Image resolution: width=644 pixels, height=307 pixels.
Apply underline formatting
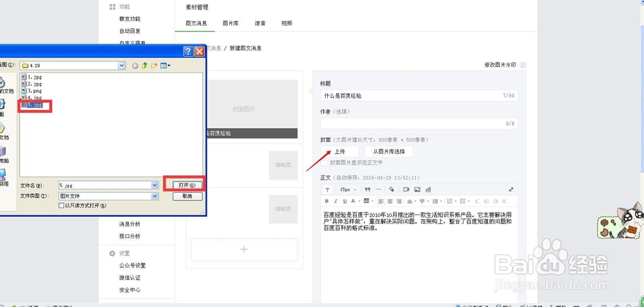tap(345, 201)
